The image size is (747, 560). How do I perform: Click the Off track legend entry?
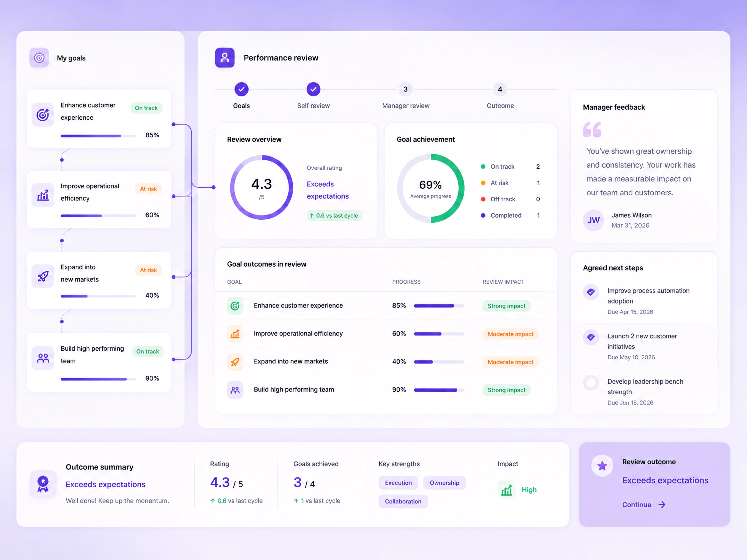[510, 199]
